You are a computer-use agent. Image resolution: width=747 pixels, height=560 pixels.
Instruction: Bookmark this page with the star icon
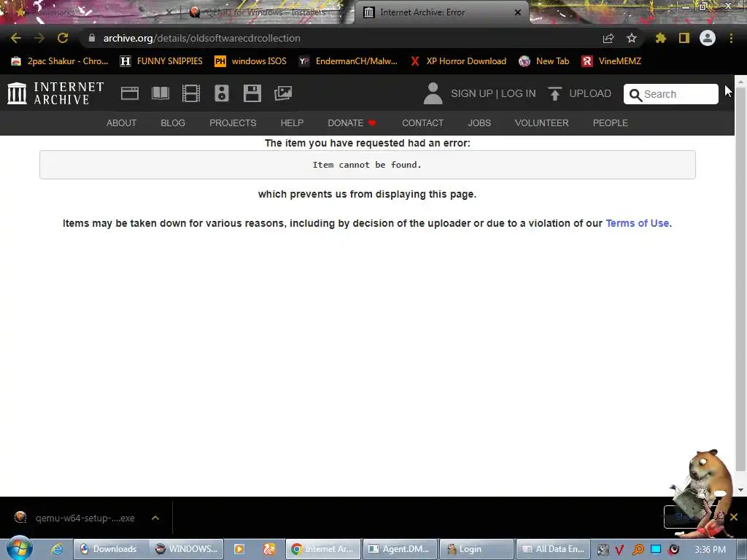point(632,38)
